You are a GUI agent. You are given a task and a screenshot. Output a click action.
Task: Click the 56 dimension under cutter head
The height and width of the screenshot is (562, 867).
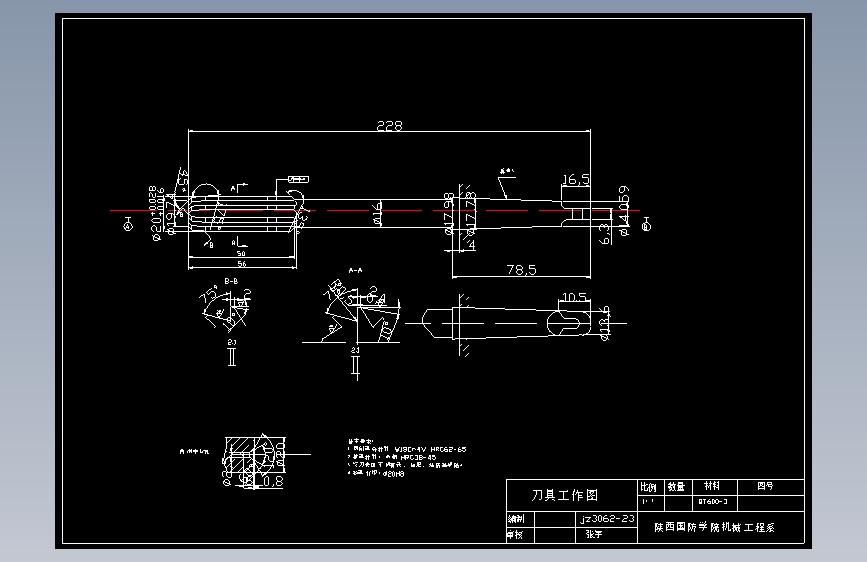242,264
